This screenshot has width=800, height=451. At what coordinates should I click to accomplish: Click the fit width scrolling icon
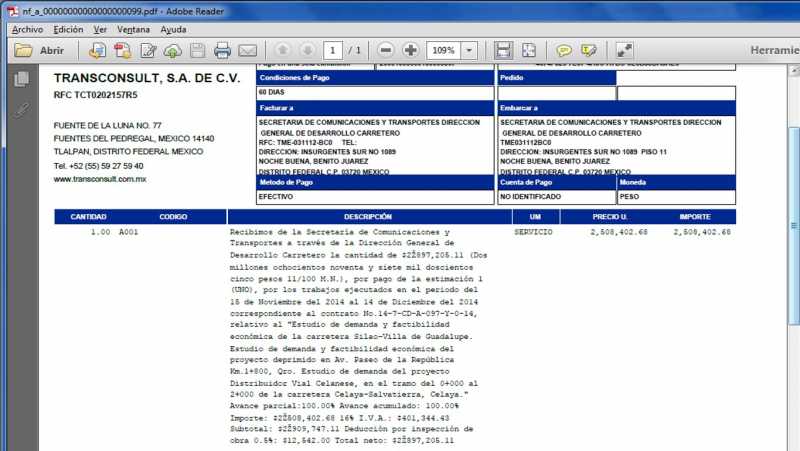(x=503, y=50)
